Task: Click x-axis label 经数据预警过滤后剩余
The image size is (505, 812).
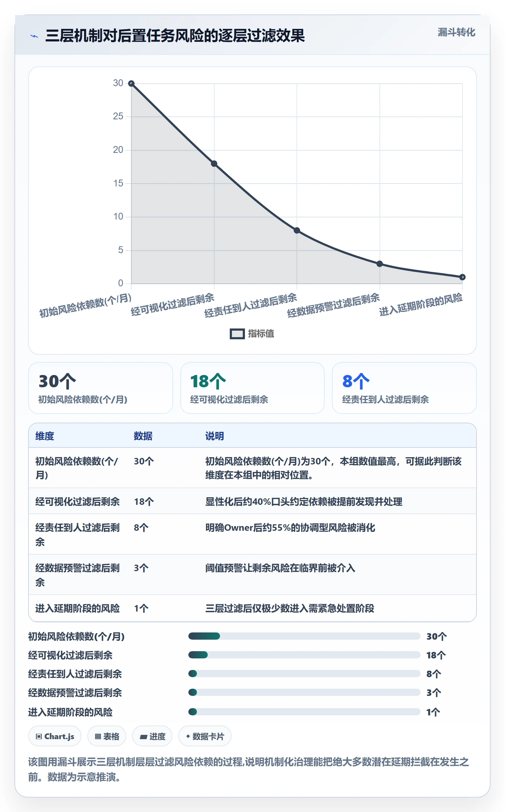Action: coord(334,305)
